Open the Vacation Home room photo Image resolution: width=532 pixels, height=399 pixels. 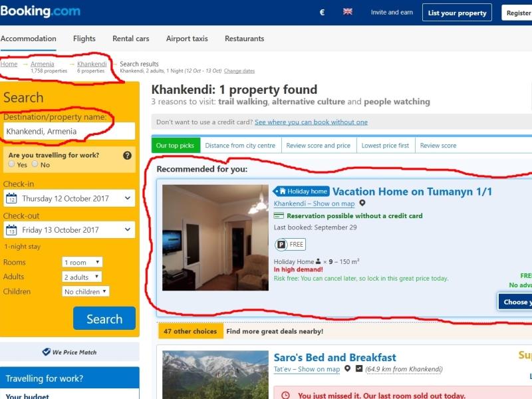tap(215, 237)
